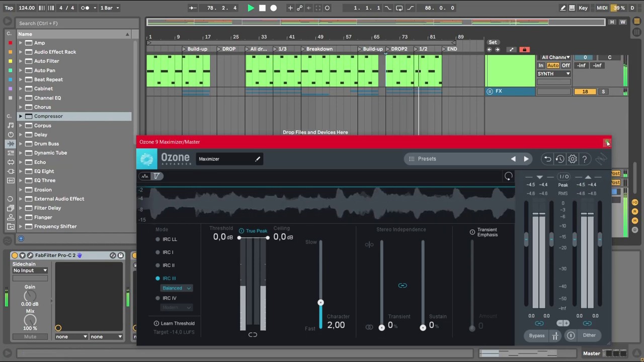
Task: Select IRC LL mode
Action: [x=167, y=239]
